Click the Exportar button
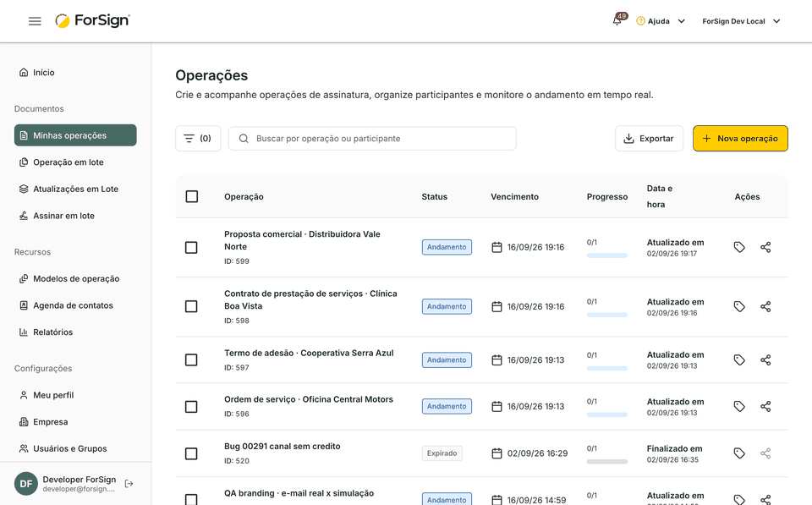Screen dimensions: 812x505 point(649,138)
